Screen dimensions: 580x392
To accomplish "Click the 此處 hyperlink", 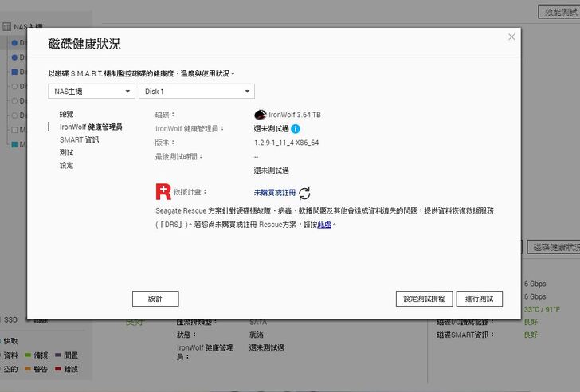I will 324,225.
